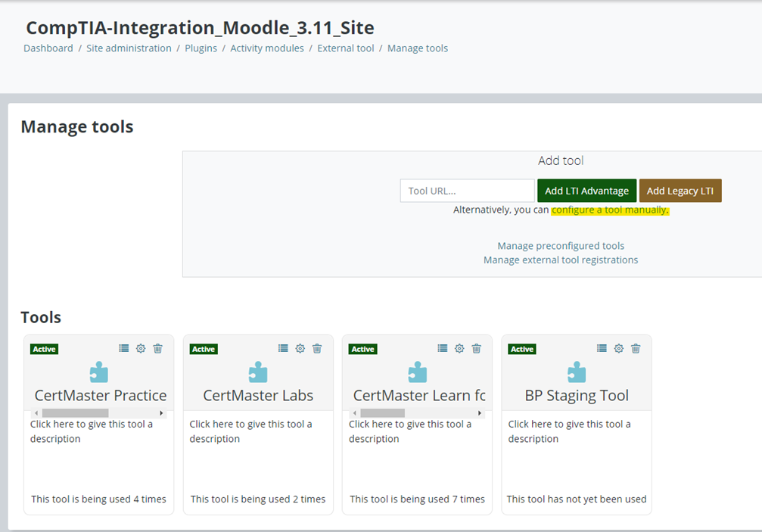Delete CertMaster Learn with trash icon
The image size is (762, 532).
click(x=477, y=348)
